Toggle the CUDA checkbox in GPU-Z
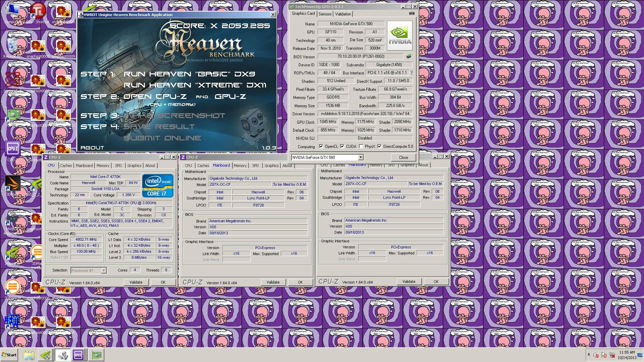Viewport: 644px width, 362px height. tap(342, 146)
